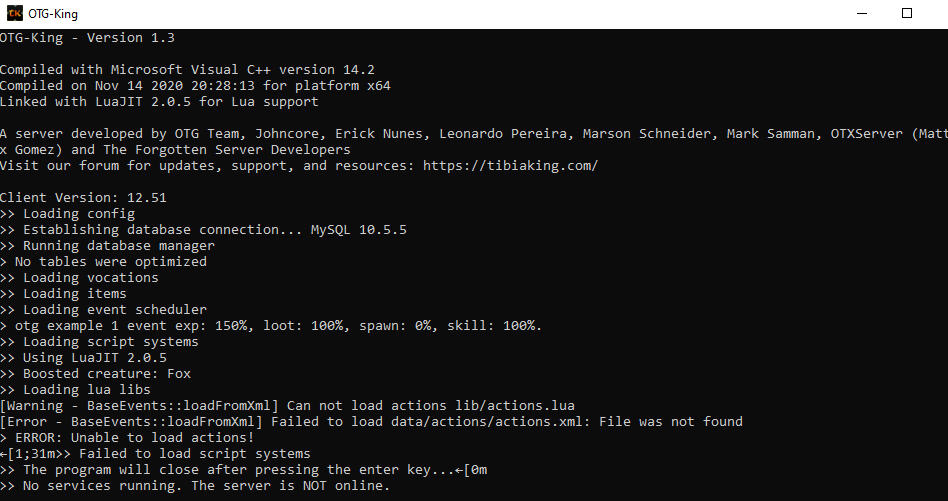Minimize the OTG-King console window
The image size is (948, 501).
point(862,13)
